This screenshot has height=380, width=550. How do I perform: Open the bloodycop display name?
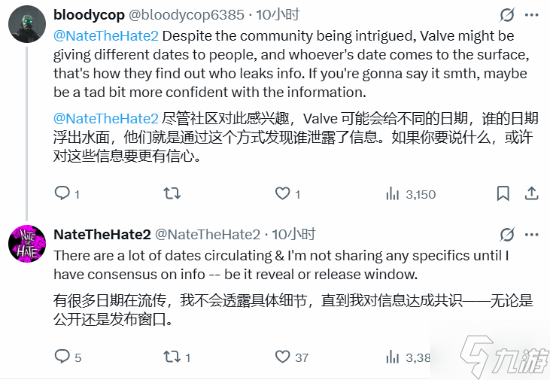click(89, 15)
